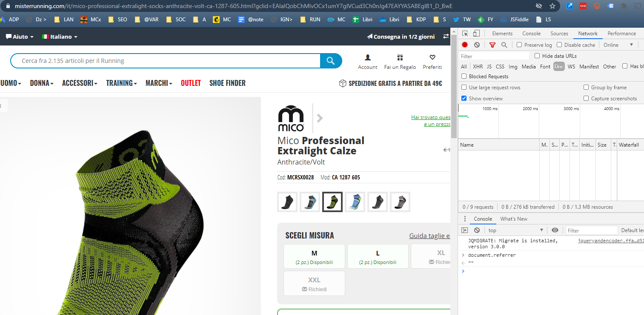Check the Blocked Requests option
Image resolution: width=644 pixels, height=315 pixels.
click(x=464, y=77)
